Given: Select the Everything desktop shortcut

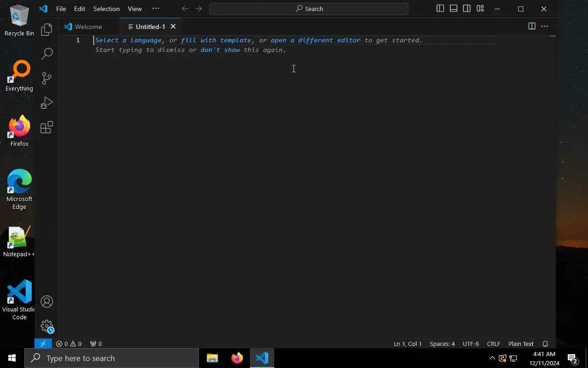Looking at the screenshot, I should click(x=19, y=75).
